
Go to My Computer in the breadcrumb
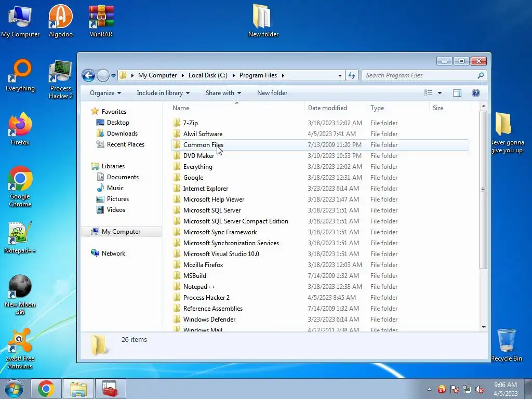[x=157, y=75]
